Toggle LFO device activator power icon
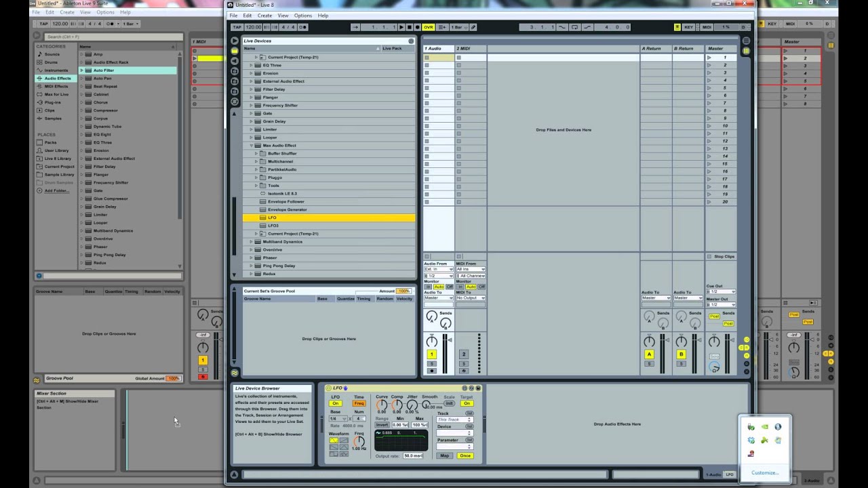 (x=328, y=388)
